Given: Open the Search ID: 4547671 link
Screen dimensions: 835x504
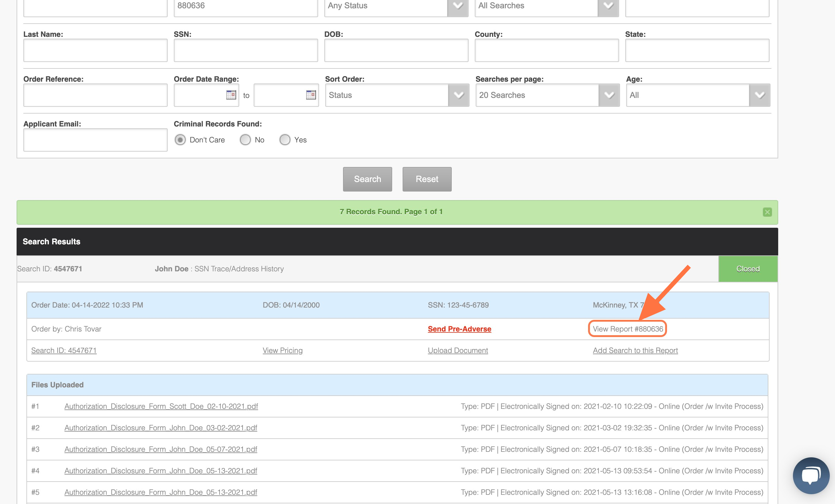Looking at the screenshot, I should pyautogui.click(x=64, y=351).
